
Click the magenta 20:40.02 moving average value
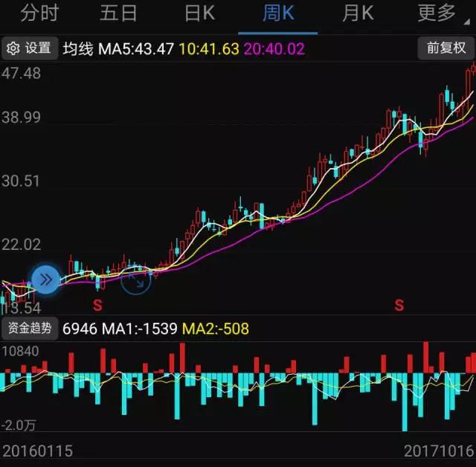(274, 49)
